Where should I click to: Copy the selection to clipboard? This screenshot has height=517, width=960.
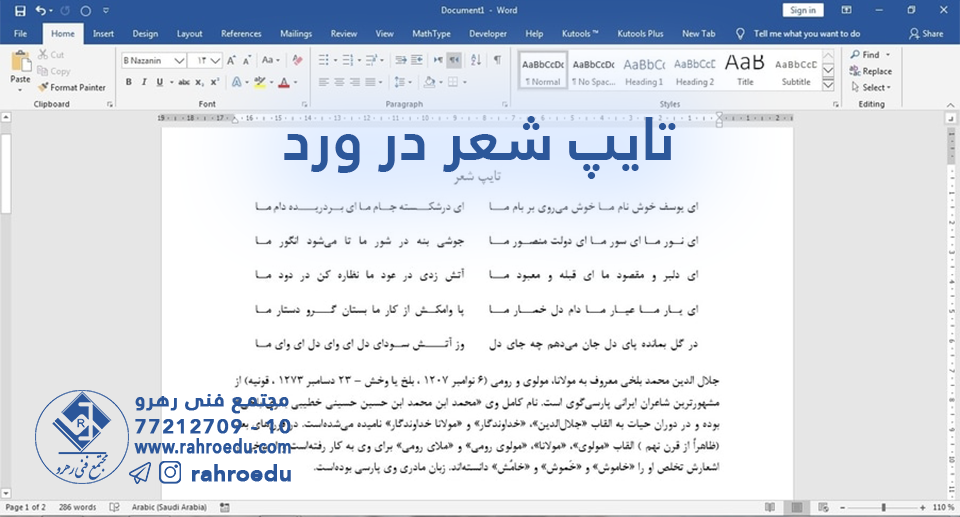point(54,71)
